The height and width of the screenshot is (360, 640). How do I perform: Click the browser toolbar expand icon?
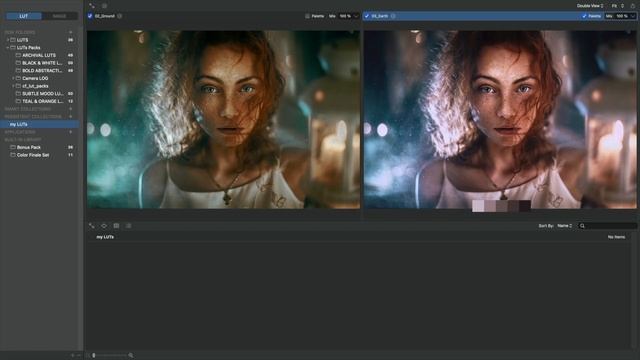coord(91,226)
